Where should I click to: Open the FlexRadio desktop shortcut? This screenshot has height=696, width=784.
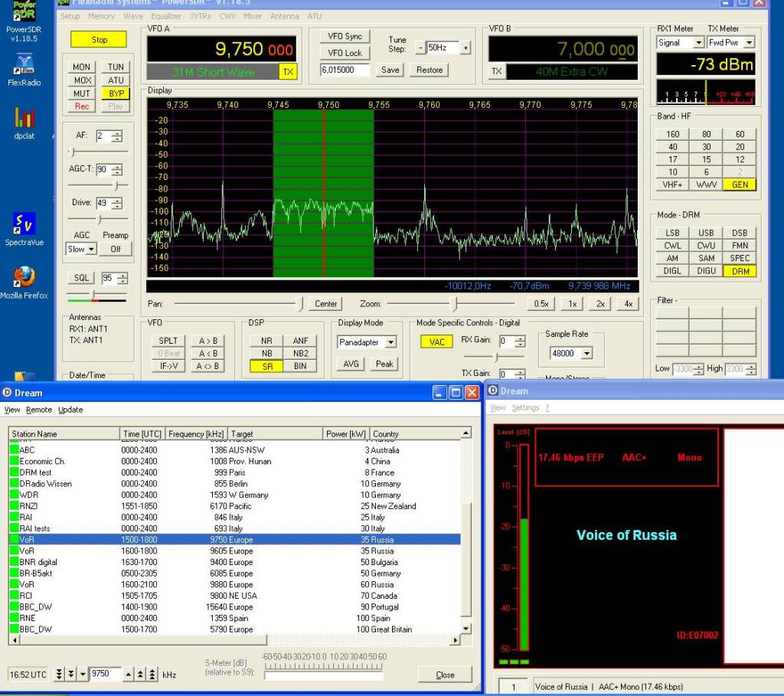coord(24,70)
